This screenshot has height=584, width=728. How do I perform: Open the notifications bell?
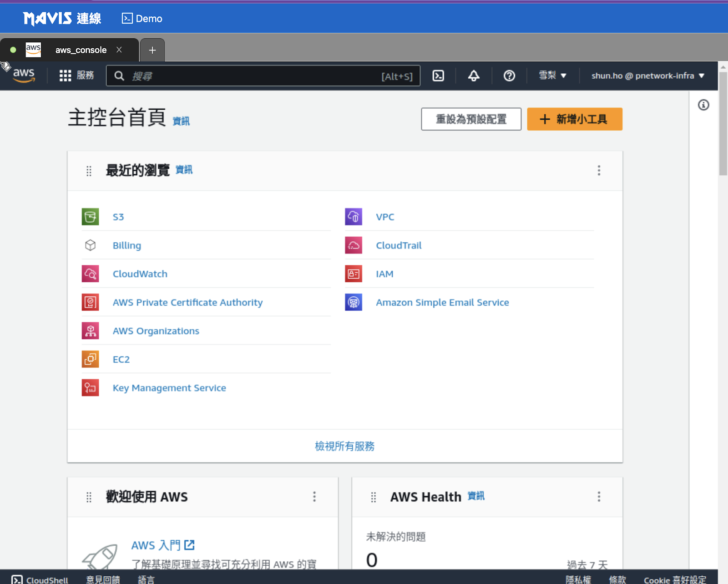coord(474,76)
